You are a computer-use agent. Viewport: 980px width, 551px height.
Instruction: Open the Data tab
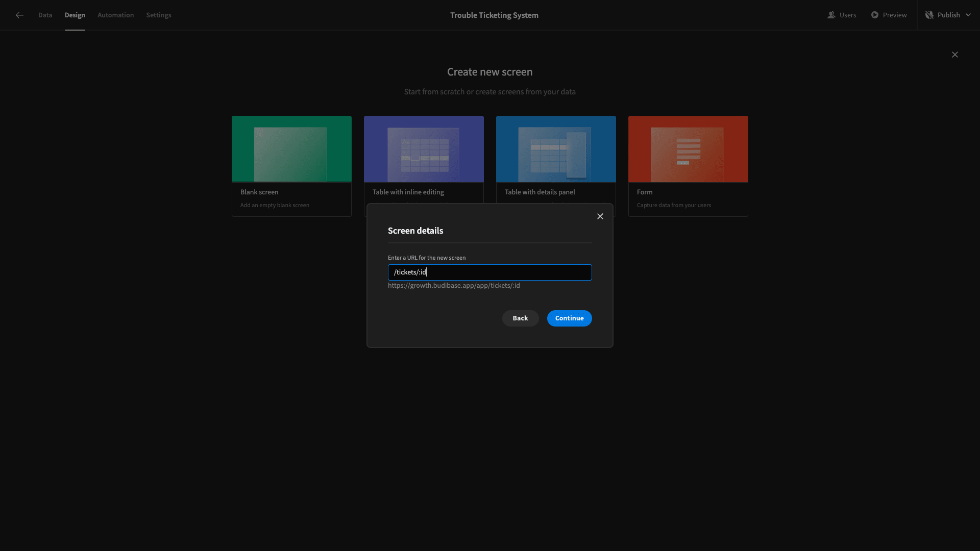tap(45, 15)
